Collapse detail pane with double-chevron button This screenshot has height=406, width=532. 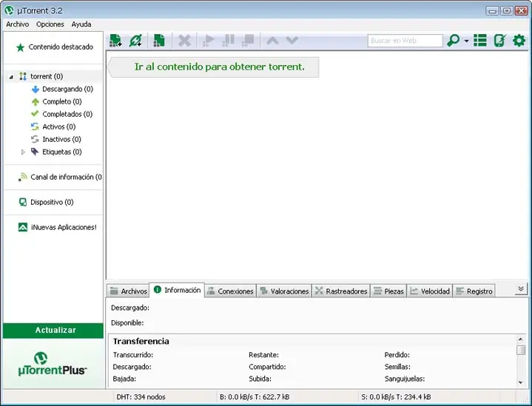521,289
